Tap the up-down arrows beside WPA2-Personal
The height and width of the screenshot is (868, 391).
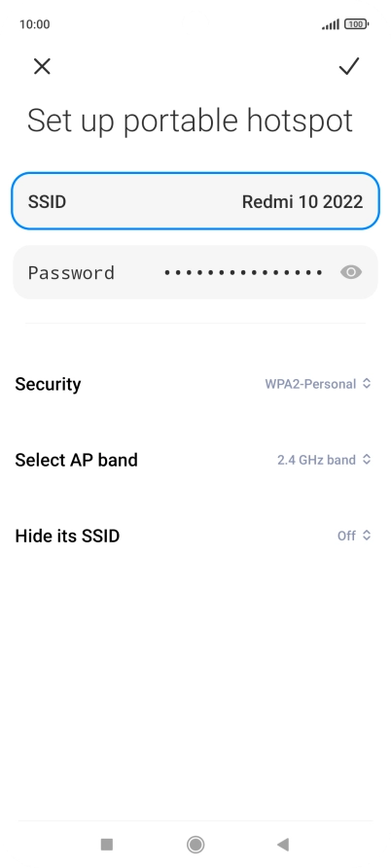coord(366,383)
